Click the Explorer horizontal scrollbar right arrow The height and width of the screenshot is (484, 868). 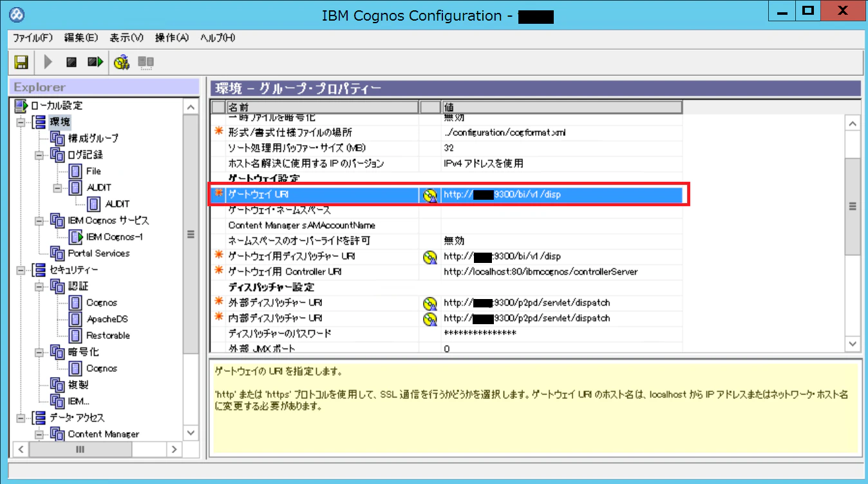(175, 449)
